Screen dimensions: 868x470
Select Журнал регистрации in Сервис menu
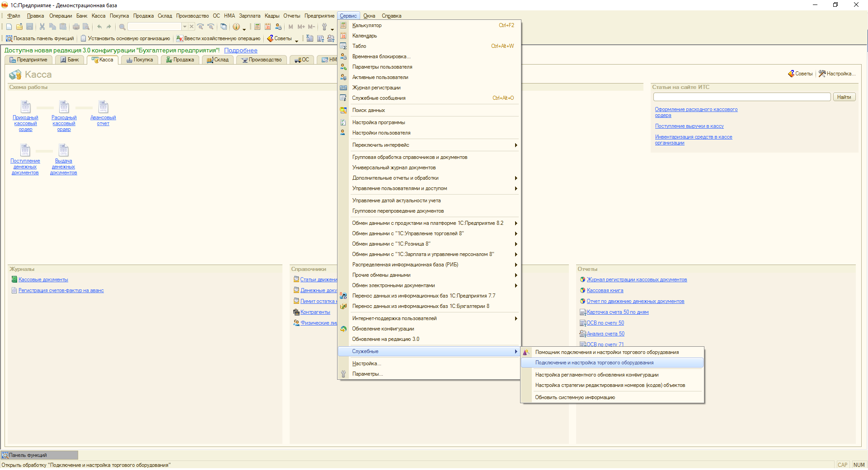pos(429,88)
